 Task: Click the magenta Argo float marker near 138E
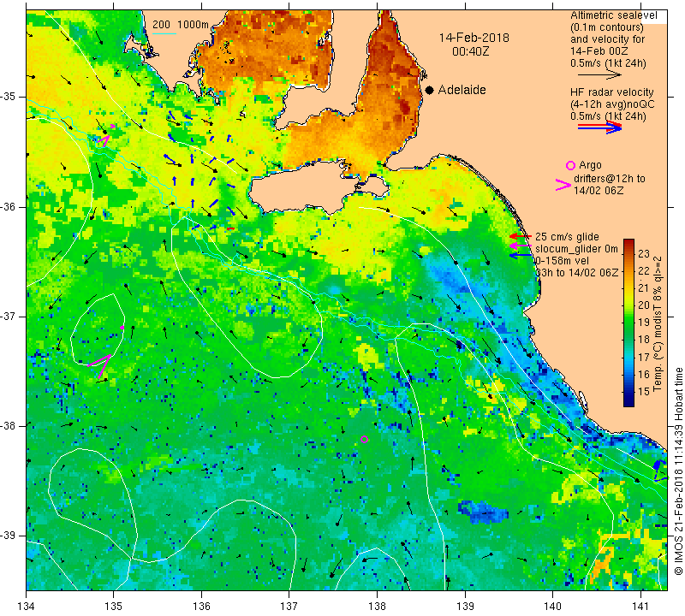[365, 439]
